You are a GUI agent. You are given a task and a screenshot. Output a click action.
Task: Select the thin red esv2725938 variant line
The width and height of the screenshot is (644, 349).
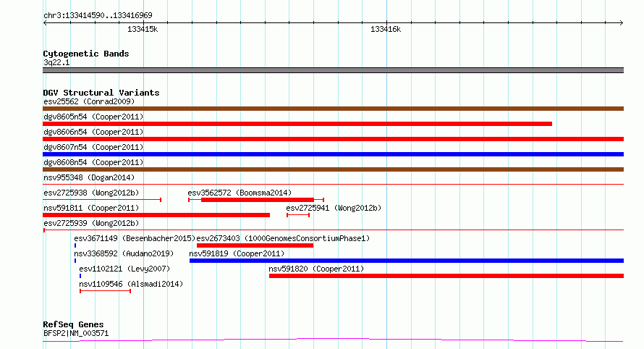point(102,200)
